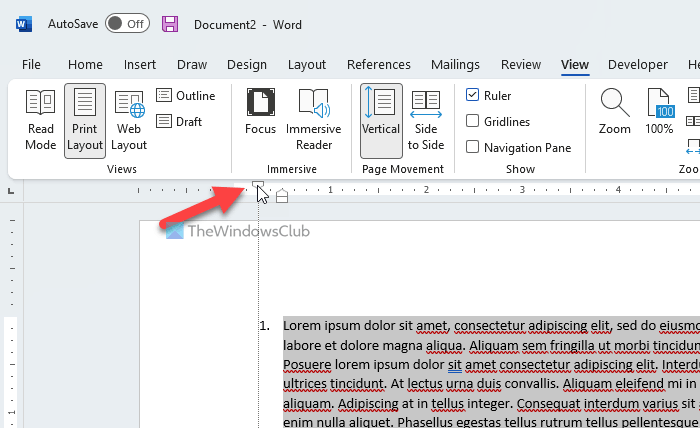Image resolution: width=700 pixels, height=428 pixels.
Task: Open Immersive Reader
Action: [313, 119]
